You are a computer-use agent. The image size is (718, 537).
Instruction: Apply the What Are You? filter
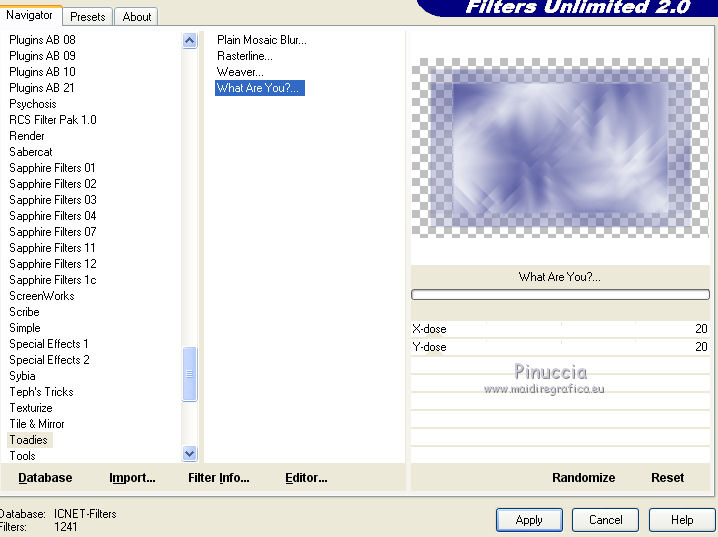coord(529,520)
